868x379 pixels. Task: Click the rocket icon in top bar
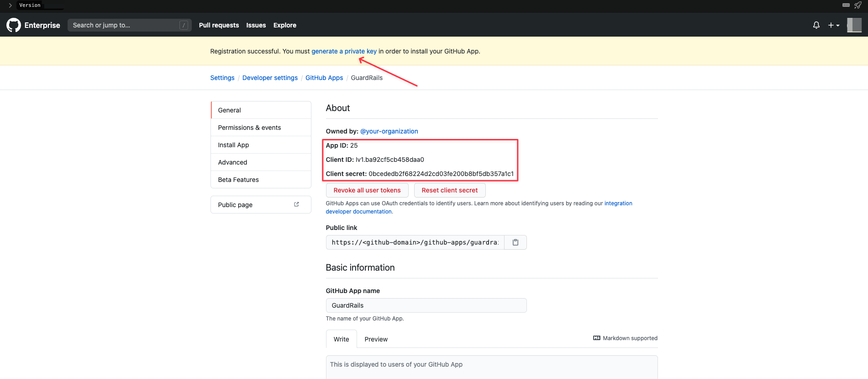point(858,5)
